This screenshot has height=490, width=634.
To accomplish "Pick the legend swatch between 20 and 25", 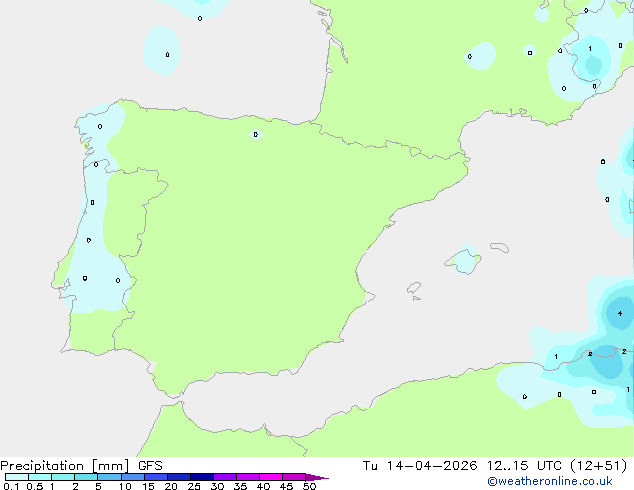I will [179, 477].
